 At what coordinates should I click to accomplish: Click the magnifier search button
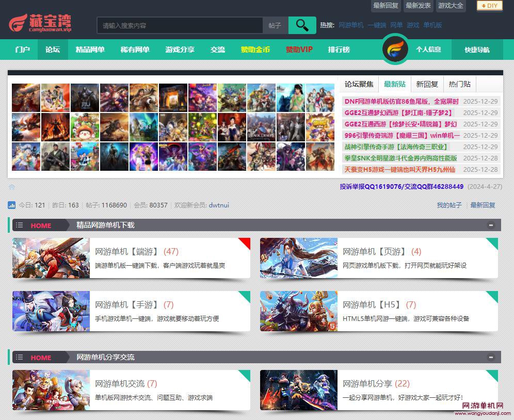302,25
